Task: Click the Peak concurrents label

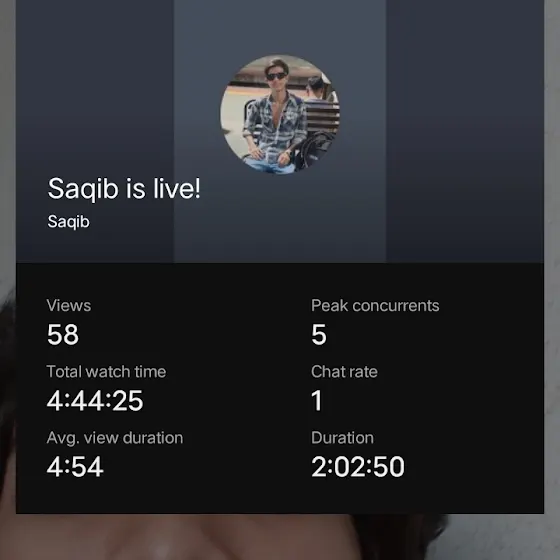Action: coord(375,306)
